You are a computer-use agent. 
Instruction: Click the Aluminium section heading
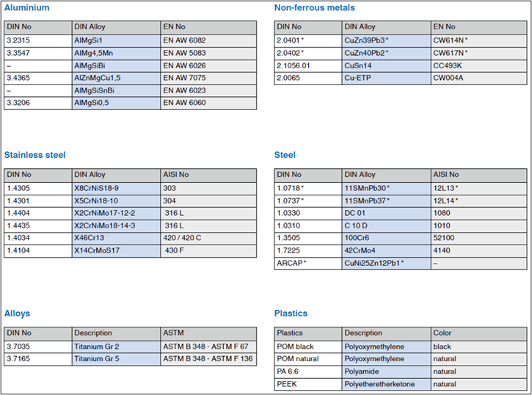pyautogui.click(x=27, y=8)
